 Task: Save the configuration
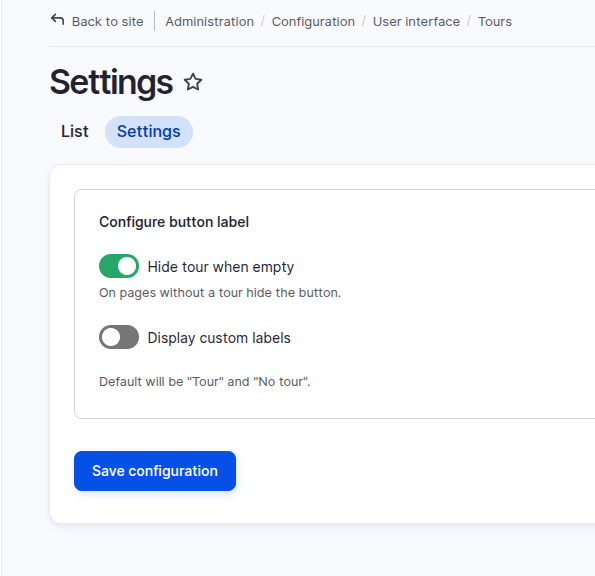pyautogui.click(x=155, y=471)
